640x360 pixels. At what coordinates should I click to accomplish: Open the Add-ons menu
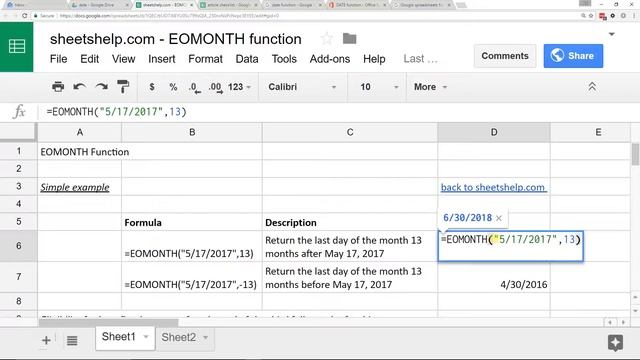330,59
